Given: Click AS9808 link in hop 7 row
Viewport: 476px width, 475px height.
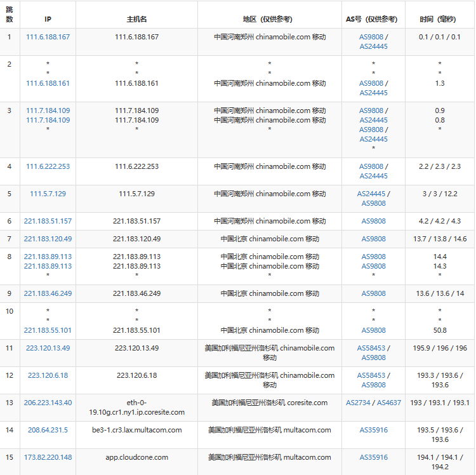Looking at the screenshot, I should [x=373, y=239].
